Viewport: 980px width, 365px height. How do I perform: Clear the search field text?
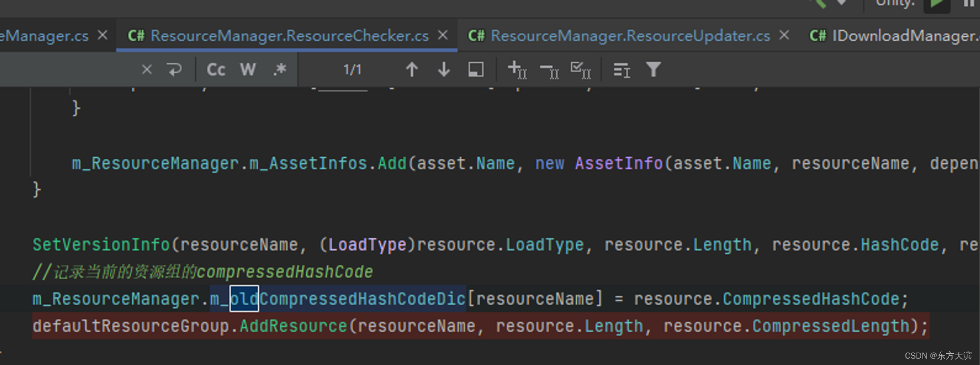click(147, 70)
